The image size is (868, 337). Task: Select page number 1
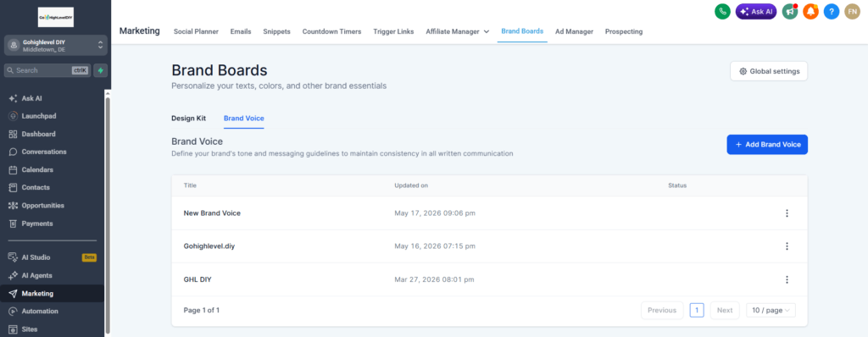pos(697,311)
